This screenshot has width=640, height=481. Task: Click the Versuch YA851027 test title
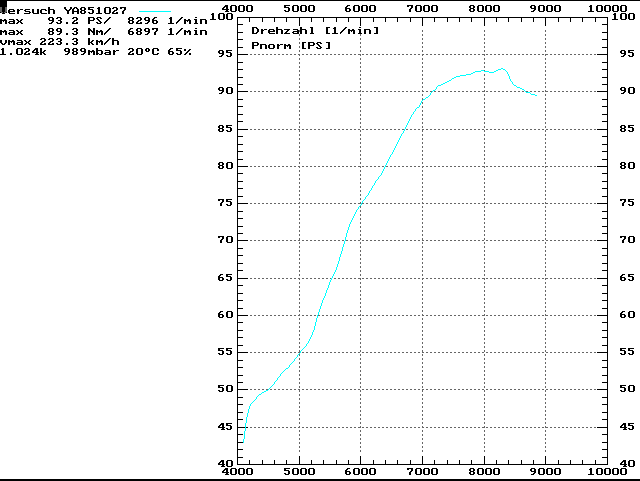pos(64,9)
